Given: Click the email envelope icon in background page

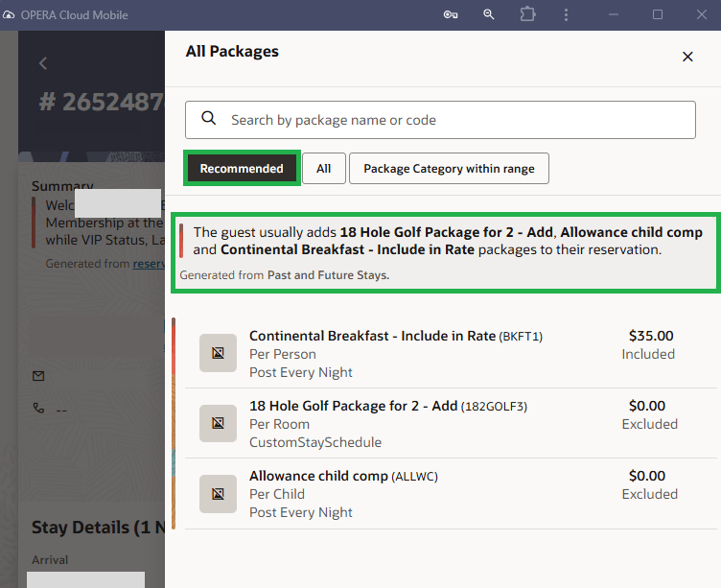Looking at the screenshot, I should [x=38, y=376].
